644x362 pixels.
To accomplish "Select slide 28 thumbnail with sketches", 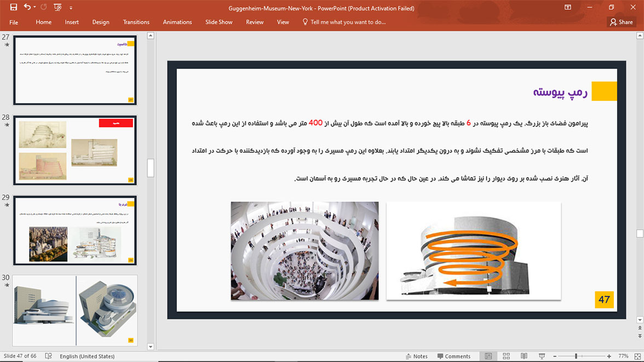I will [74, 151].
